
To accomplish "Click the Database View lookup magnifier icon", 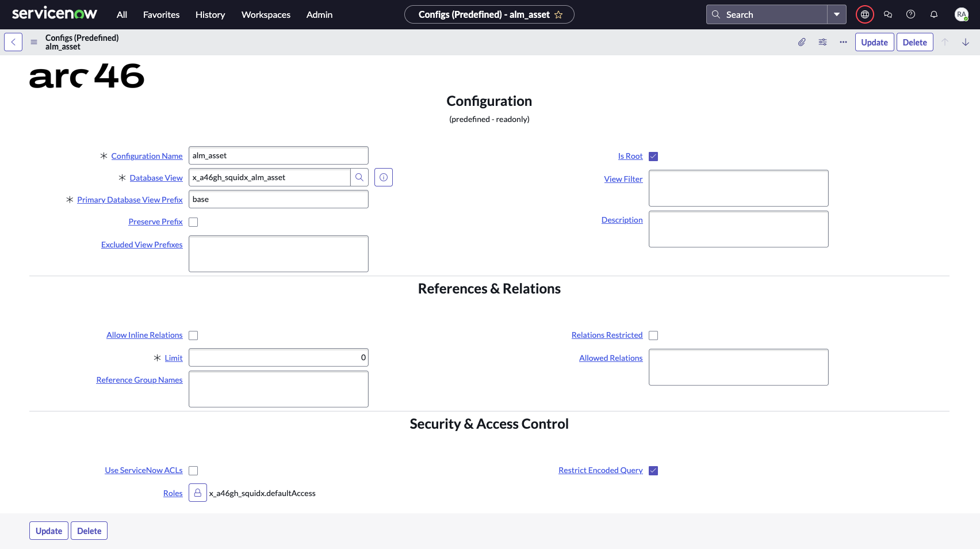I will click(x=359, y=177).
